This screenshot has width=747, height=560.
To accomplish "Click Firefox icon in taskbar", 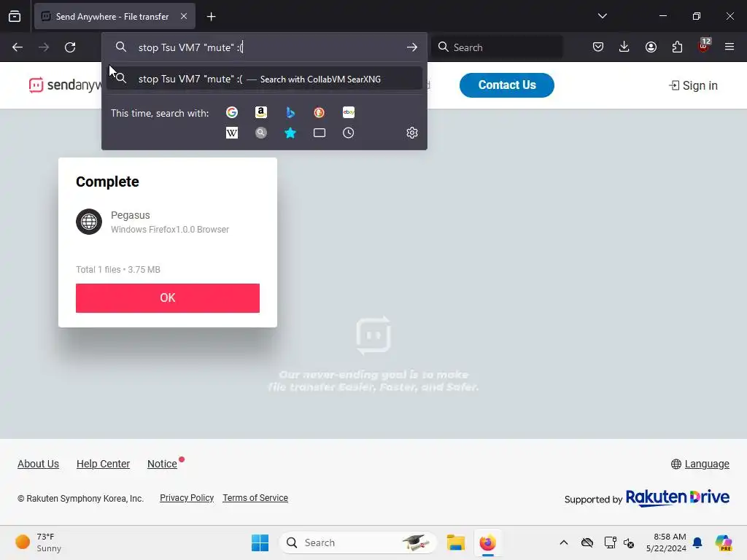I will click(487, 542).
